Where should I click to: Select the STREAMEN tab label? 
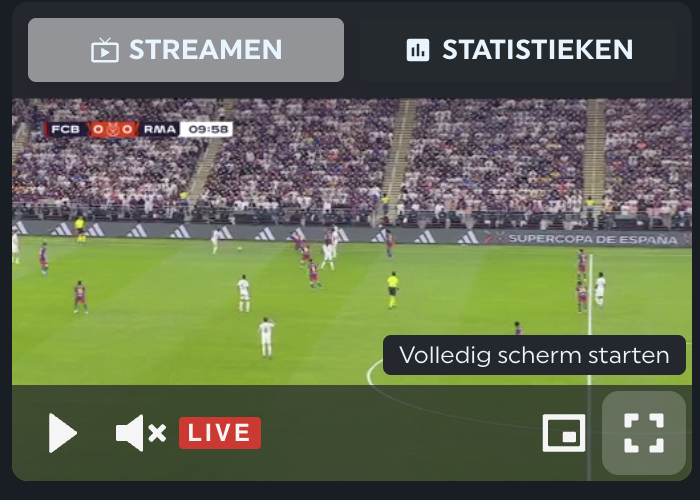205,50
